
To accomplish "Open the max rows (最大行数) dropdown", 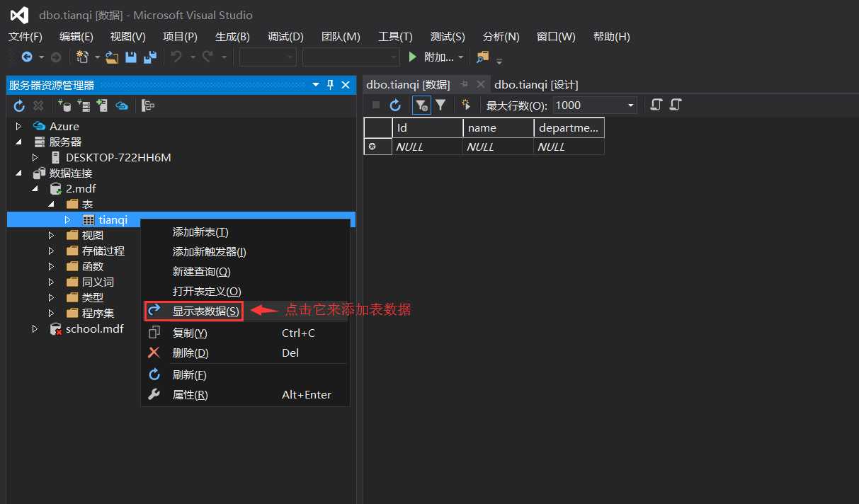I will [x=630, y=105].
